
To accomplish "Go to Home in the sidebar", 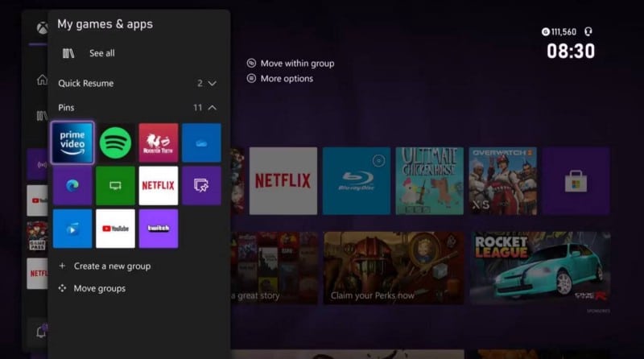I will coord(42,80).
